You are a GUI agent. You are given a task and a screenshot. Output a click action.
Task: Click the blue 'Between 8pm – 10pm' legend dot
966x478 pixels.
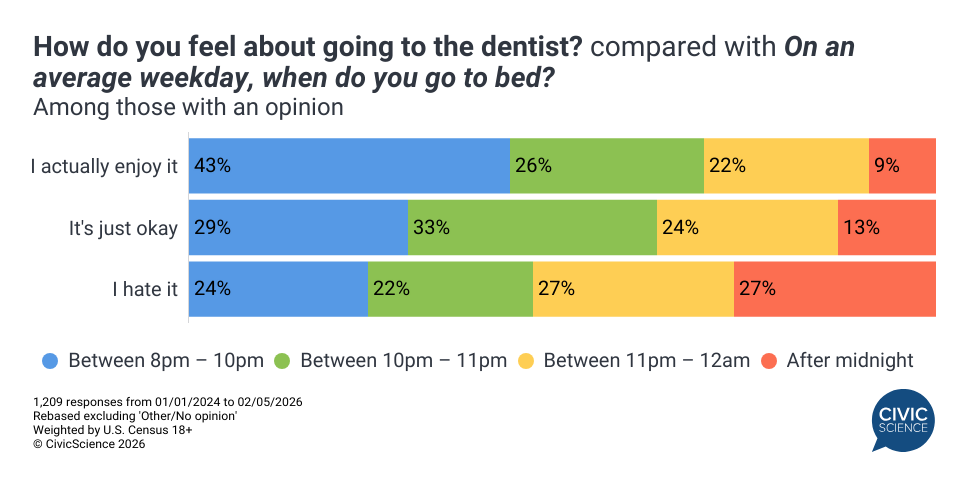click(51, 360)
